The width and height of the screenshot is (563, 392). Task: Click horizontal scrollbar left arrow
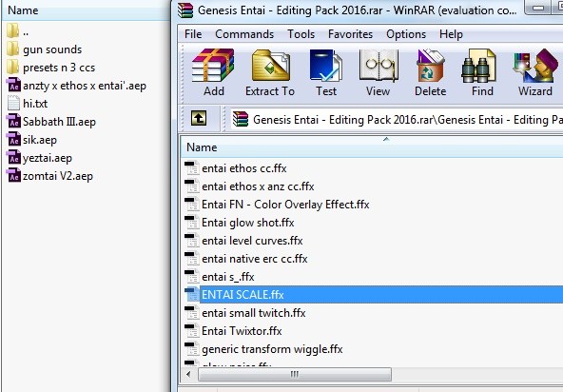[x=189, y=374]
